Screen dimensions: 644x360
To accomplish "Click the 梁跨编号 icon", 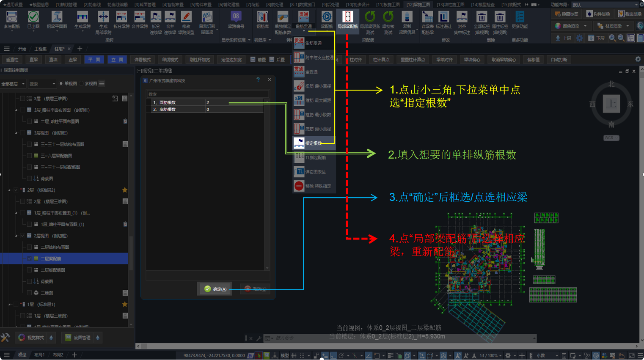I will coord(236,18).
